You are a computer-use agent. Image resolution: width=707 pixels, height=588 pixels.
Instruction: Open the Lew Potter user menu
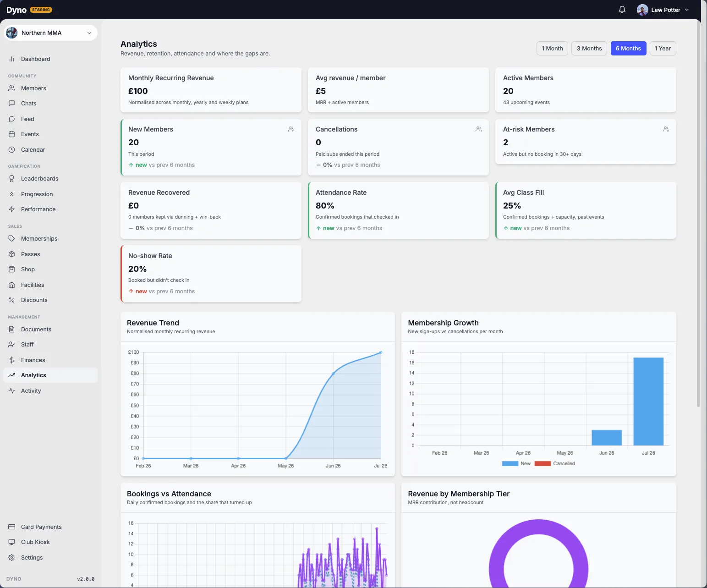(663, 10)
